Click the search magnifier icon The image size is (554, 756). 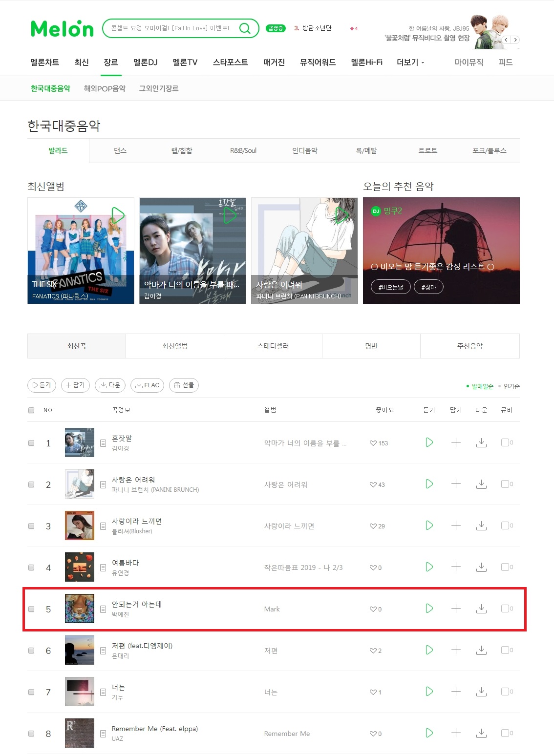245,28
